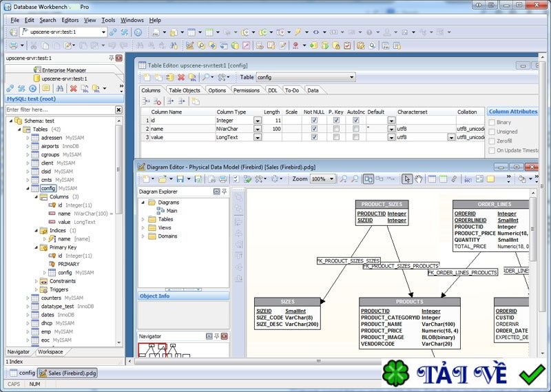Open the Table name dropdown showing config

click(x=351, y=77)
